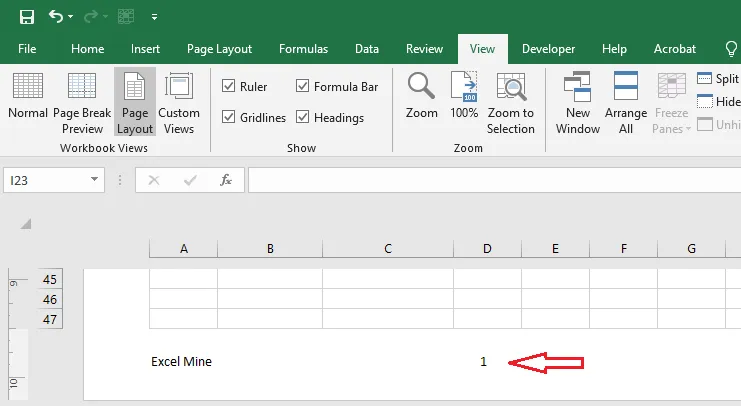Select the View ribbon tab

coord(483,49)
